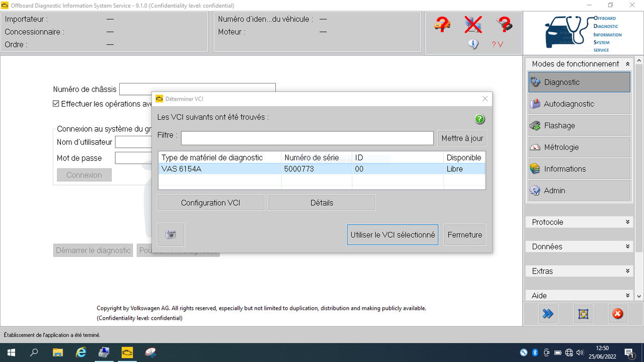644x362 pixels.
Task: Click 'Utiliser le VCI sélectionné'
Action: click(392, 235)
